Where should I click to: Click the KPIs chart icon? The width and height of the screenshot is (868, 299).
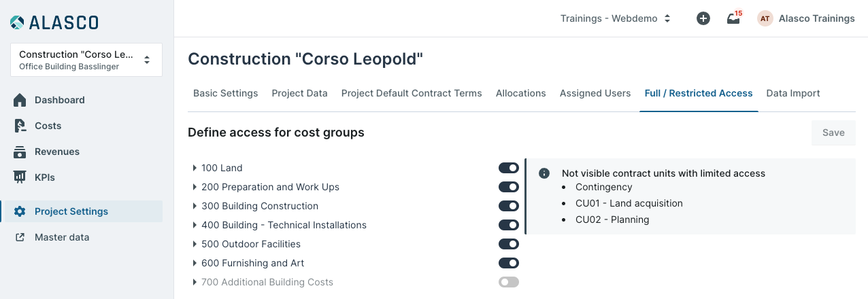tap(20, 177)
